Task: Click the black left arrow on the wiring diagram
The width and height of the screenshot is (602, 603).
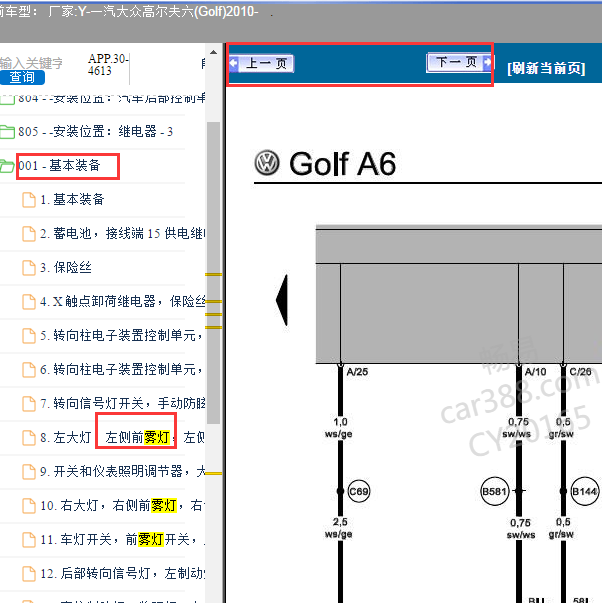Action: coord(282,300)
